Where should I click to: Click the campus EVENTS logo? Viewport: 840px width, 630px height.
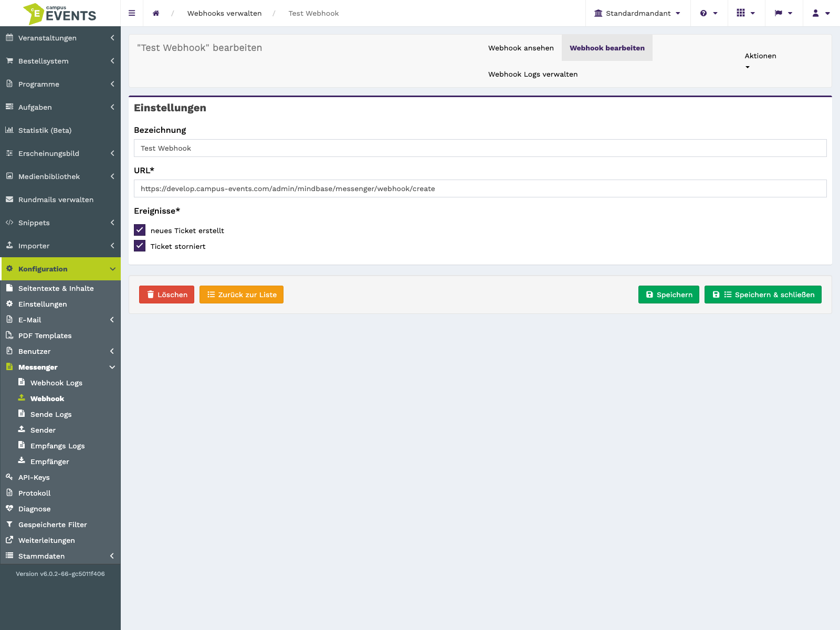click(x=60, y=14)
